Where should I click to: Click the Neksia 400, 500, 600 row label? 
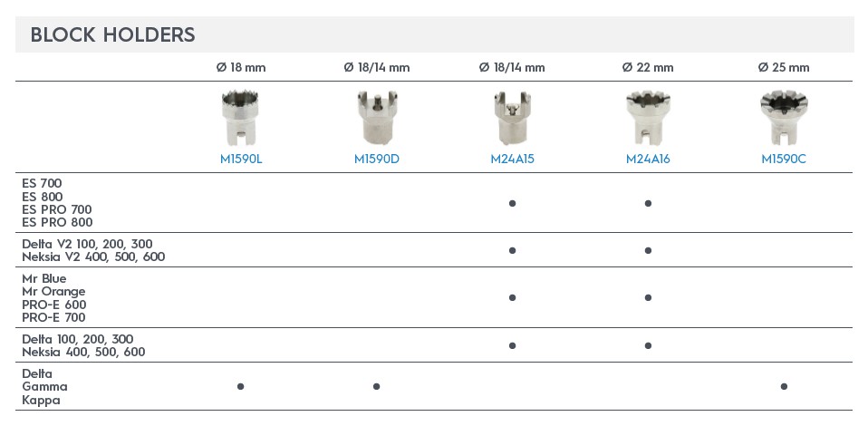(x=83, y=353)
